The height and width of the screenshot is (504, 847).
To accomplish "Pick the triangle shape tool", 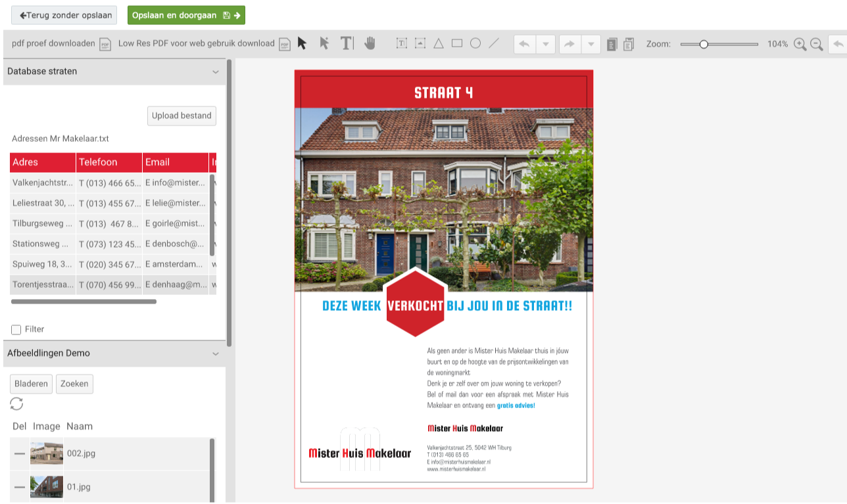I will pos(439,43).
